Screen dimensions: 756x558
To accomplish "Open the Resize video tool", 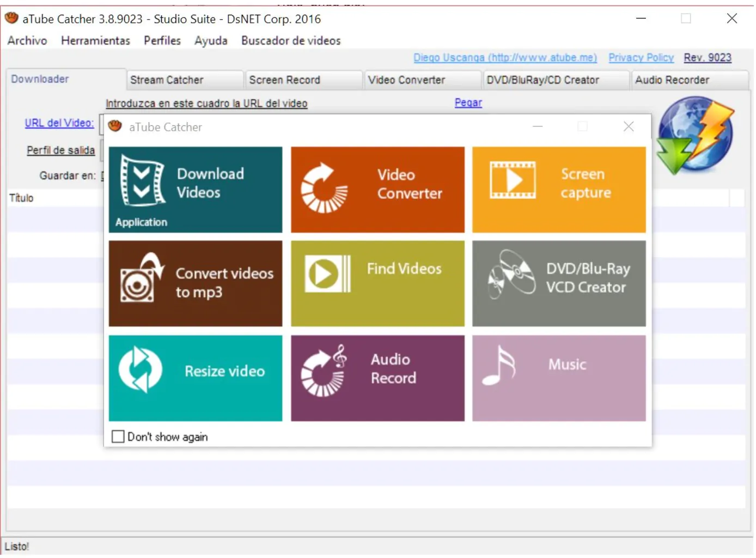I will tap(196, 378).
